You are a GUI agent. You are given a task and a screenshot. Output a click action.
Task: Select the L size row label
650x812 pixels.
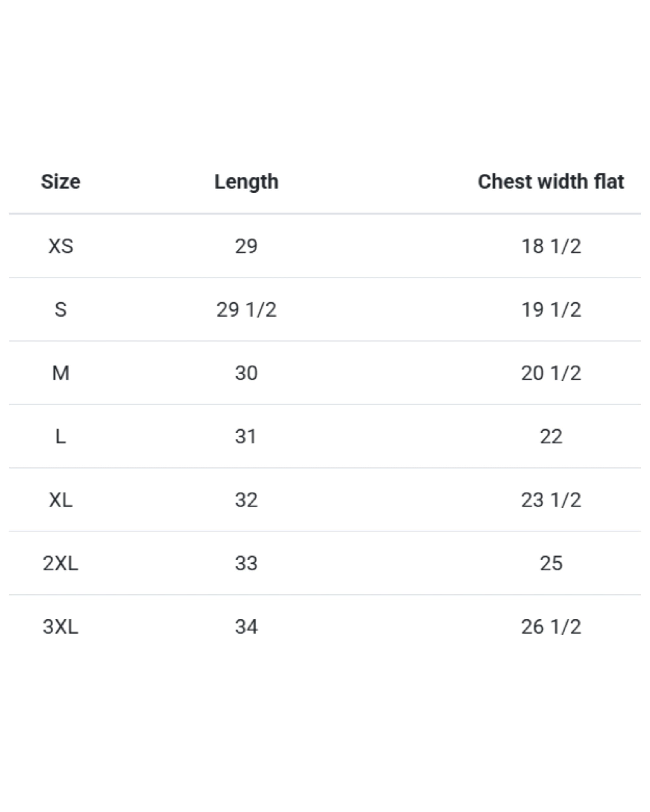61,437
